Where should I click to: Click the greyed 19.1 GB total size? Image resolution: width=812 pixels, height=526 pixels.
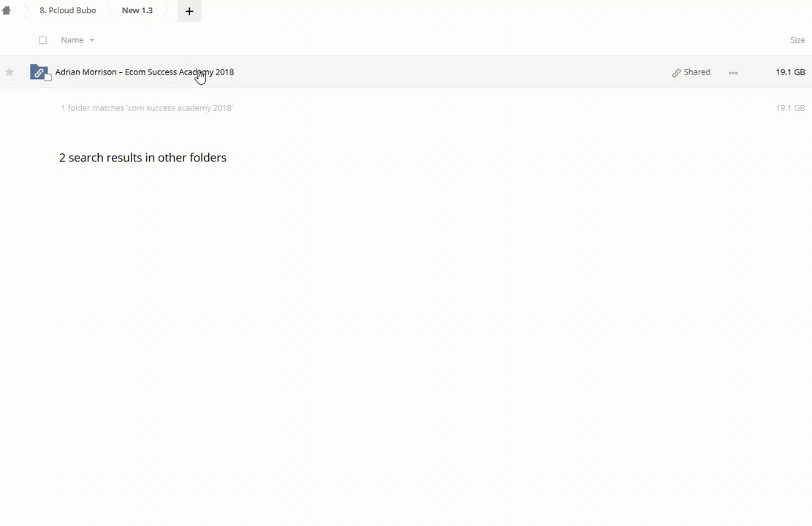[789, 108]
